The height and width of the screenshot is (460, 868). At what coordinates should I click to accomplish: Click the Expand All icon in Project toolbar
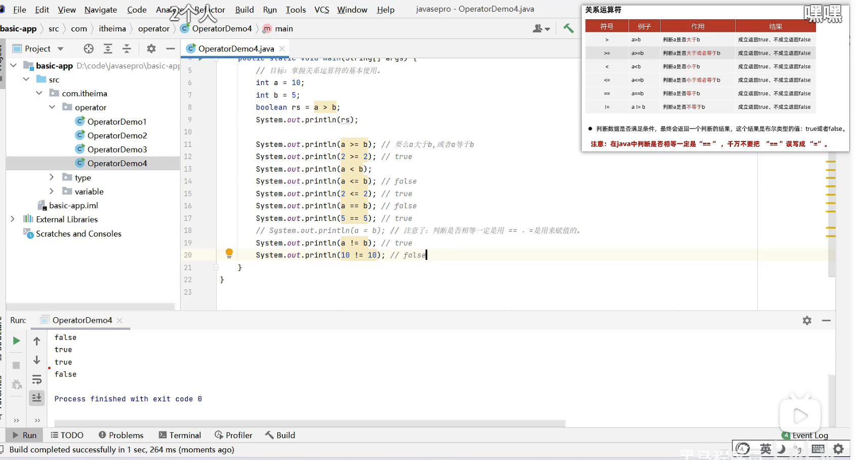click(108, 49)
